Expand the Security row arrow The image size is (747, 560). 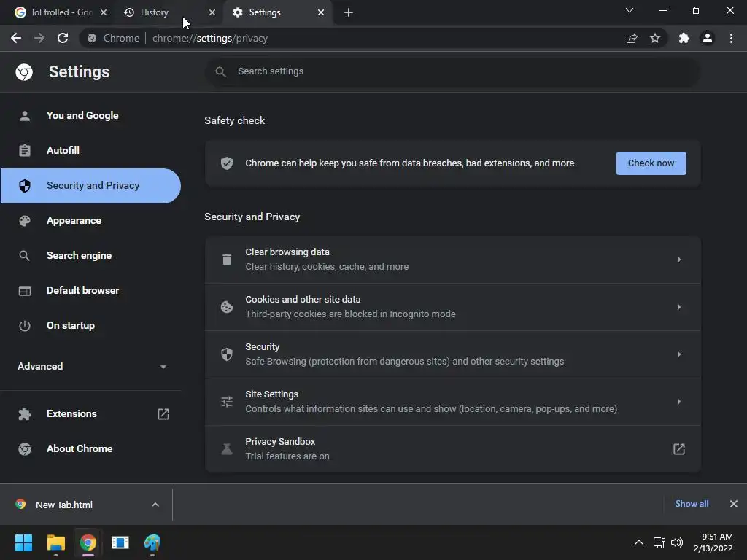[x=679, y=354]
